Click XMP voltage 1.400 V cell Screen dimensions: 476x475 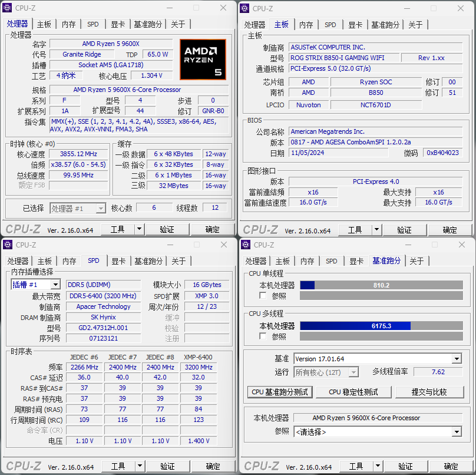tap(199, 441)
